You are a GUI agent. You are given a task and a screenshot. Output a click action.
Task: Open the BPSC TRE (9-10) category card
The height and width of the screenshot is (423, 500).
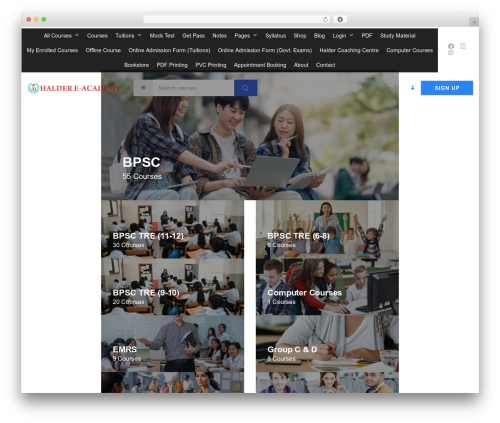(x=173, y=287)
